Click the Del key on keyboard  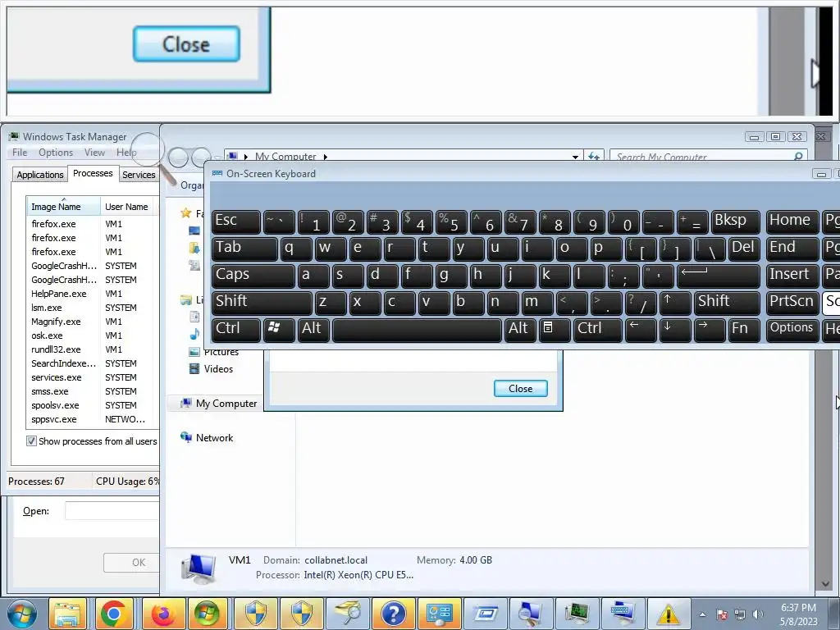[743, 248]
